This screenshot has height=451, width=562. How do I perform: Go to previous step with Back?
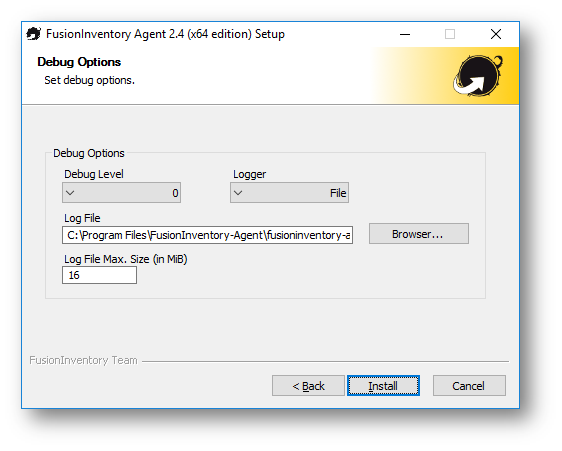click(308, 386)
